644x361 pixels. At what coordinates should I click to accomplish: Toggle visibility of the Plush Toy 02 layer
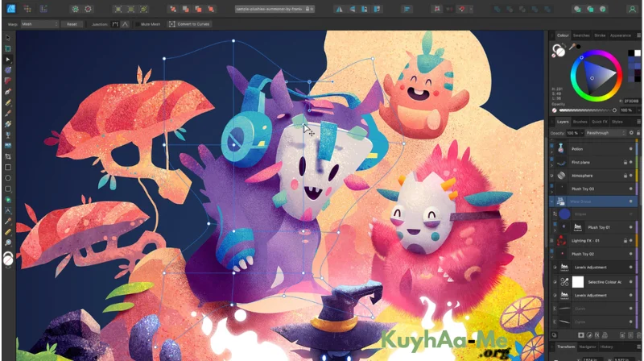(631, 254)
